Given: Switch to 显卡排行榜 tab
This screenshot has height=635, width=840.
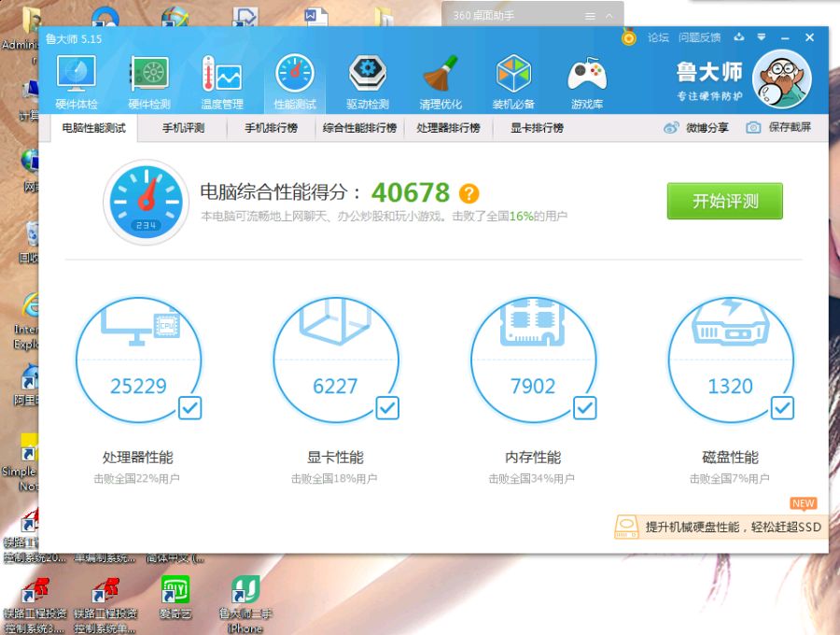Looking at the screenshot, I should (x=537, y=128).
